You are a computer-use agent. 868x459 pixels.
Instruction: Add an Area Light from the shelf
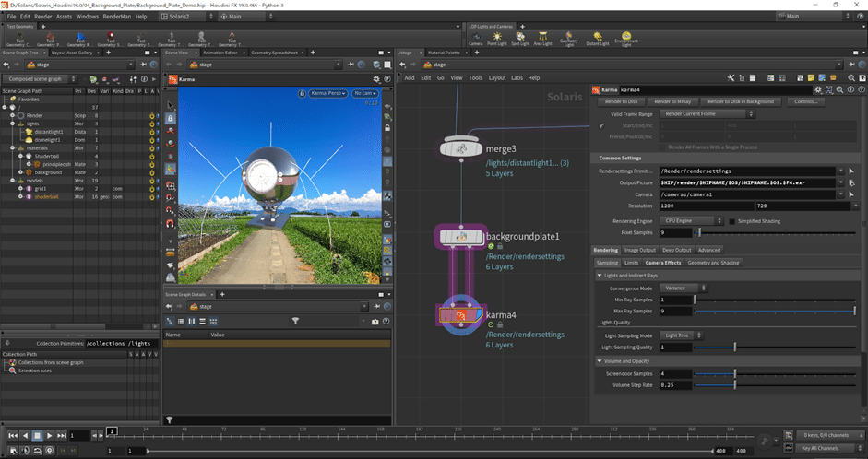point(544,36)
